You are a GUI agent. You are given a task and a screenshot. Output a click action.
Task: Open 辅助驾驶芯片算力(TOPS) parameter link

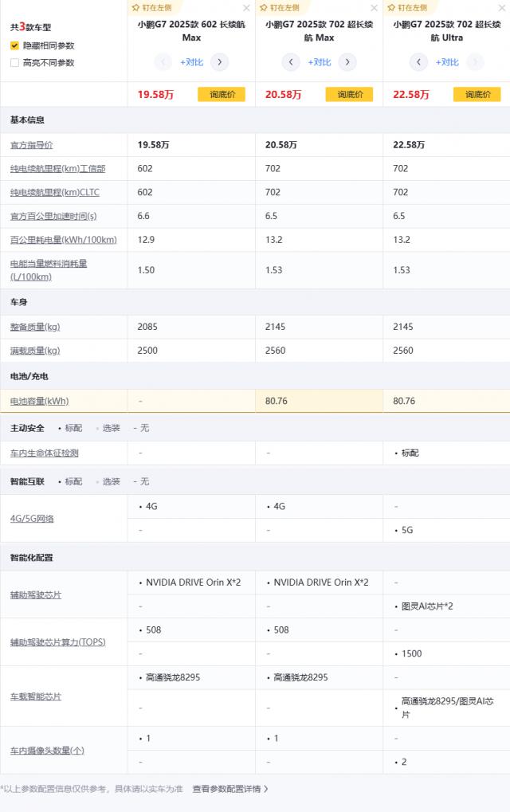[x=58, y=642]
